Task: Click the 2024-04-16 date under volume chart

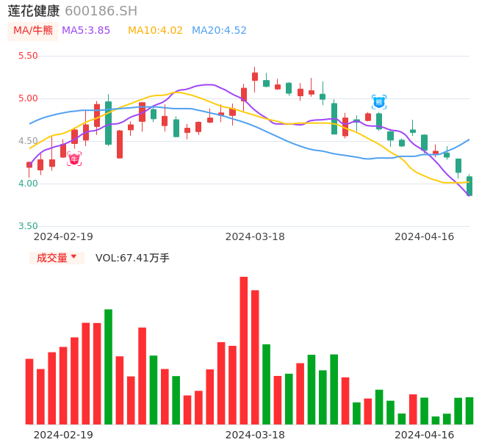Action: click(x=425, y=435)
